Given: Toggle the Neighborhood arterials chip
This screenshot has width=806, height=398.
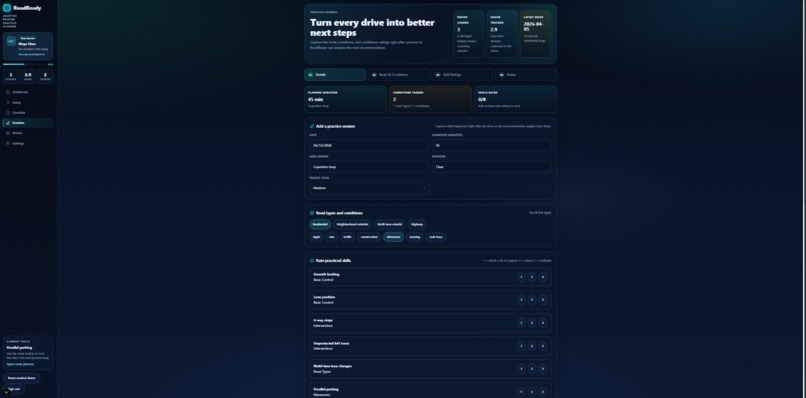Looking at the screenshot, I should [x=353, y=224].
